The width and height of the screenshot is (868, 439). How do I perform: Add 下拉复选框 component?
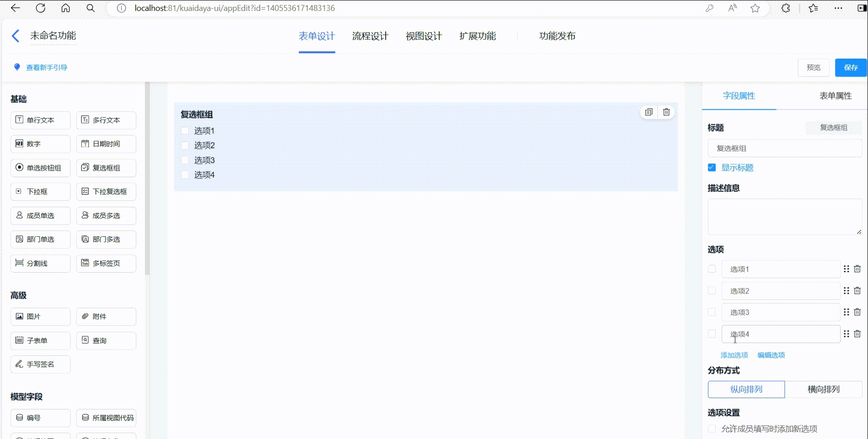(106, 192)
